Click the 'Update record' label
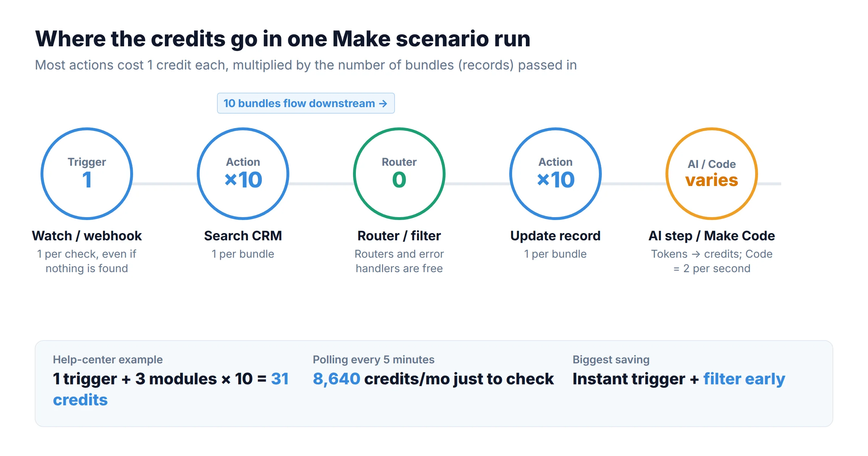The height and width of the screenshot is (456, 868). pos(556,236)
